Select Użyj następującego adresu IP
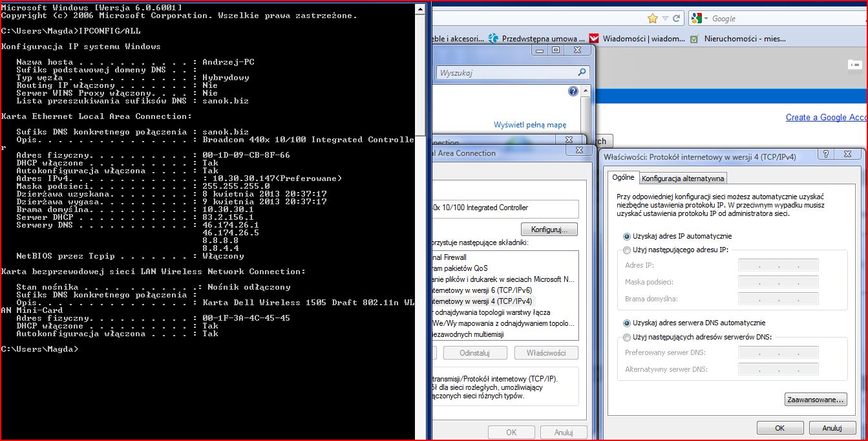Viewport: 868px width, 441px height. [675, 250]
